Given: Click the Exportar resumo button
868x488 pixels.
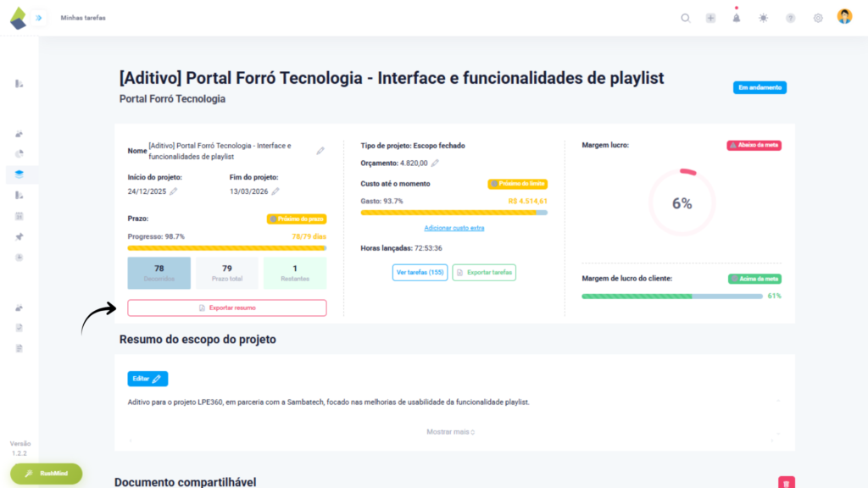Looking at the screenshot, I should [x=226, y=308].
